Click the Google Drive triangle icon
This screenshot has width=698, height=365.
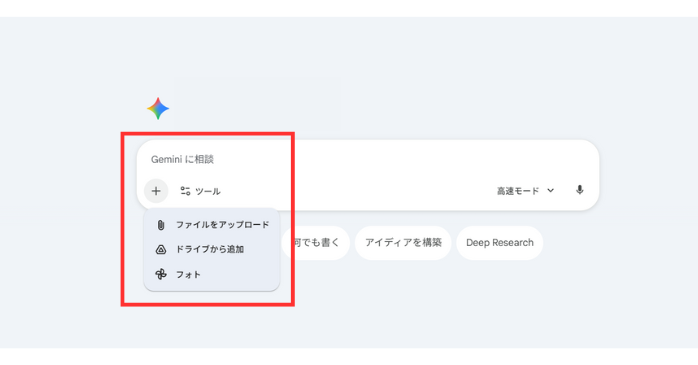click(x=161, y=250)
